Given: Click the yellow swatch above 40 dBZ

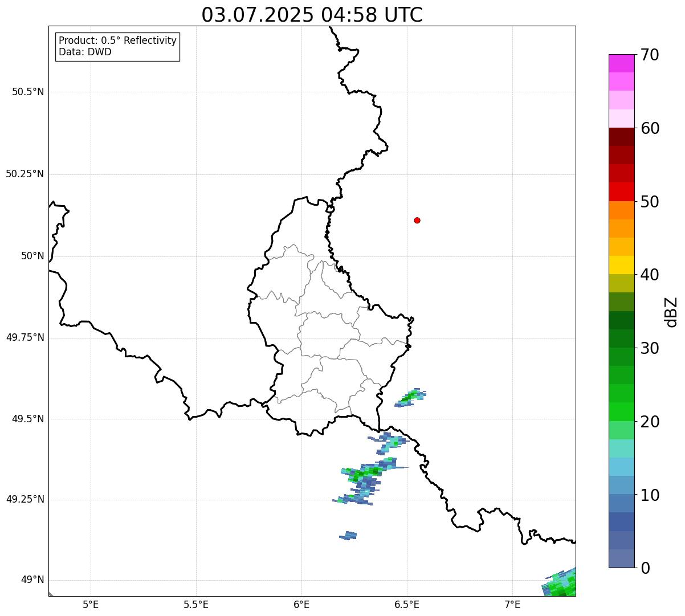Looking at the screenshot, I should [622, 265].
